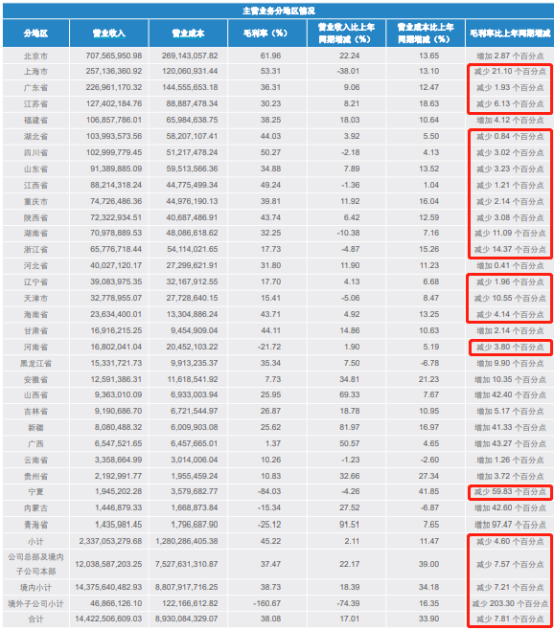The width and height of the screenshot is (554, 631).
Task: Click the 广东省 row label
Action: [36, 88]
